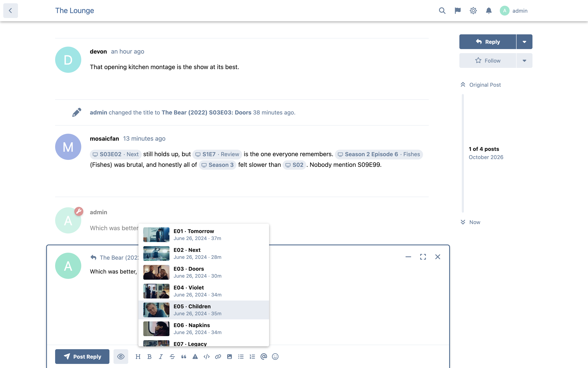Apply italic formatting in composer
The width and height of the screenshot is (588, 368).
[x=161, y=357]
